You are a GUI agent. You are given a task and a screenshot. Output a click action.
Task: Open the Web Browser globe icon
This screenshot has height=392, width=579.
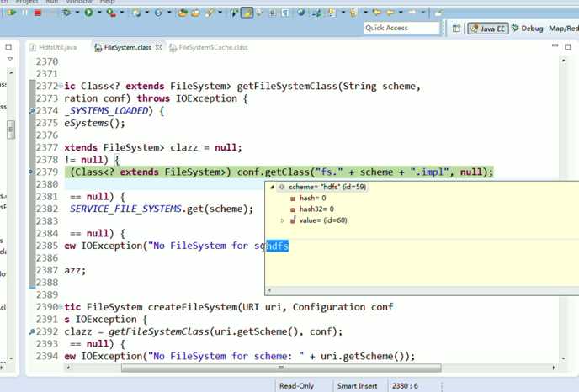[301, 13]
